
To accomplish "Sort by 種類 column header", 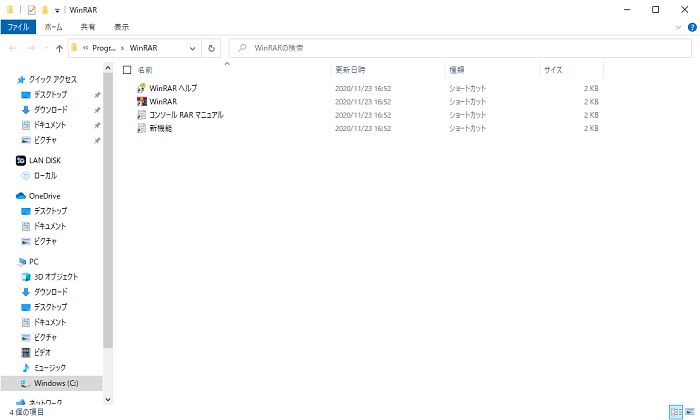I will coord(457,70).
